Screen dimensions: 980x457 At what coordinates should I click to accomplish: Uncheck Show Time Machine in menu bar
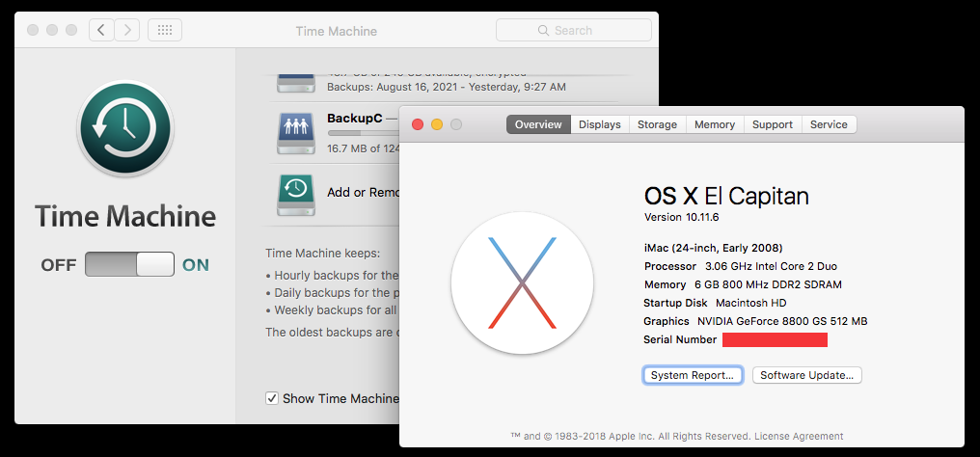[272, 398]
